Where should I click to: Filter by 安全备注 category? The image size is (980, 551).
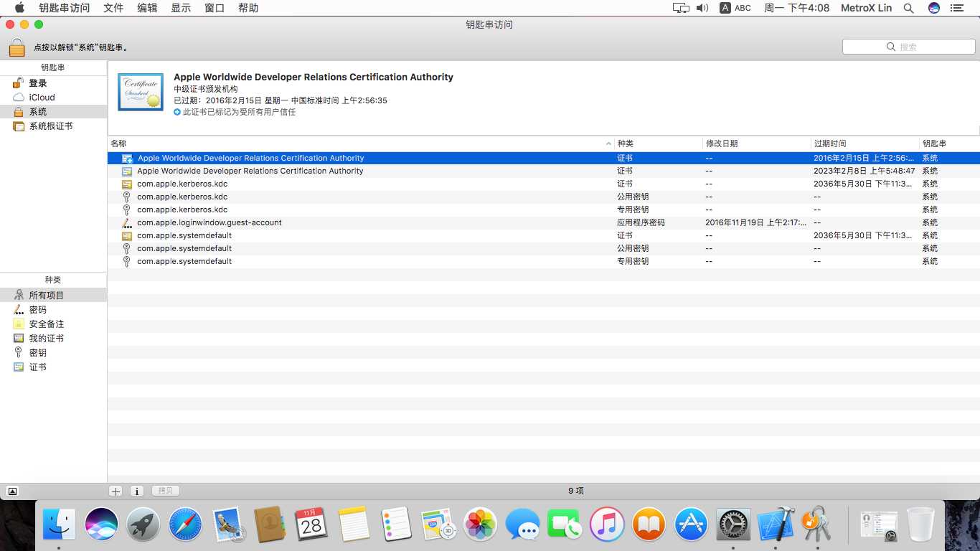[54, 324]
